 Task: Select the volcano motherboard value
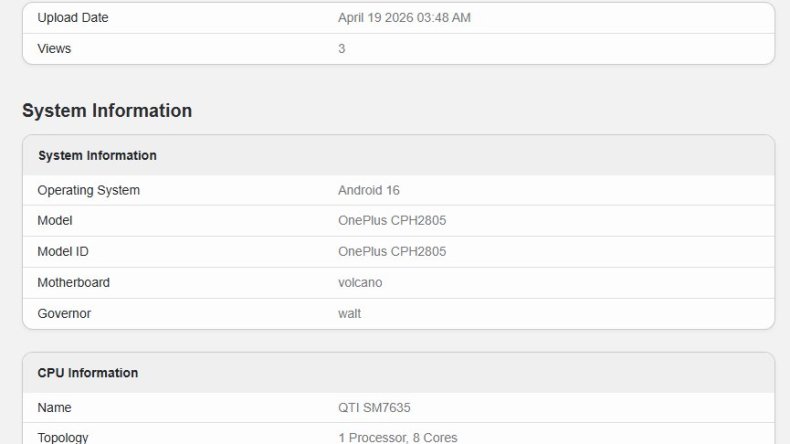point(360,283)
